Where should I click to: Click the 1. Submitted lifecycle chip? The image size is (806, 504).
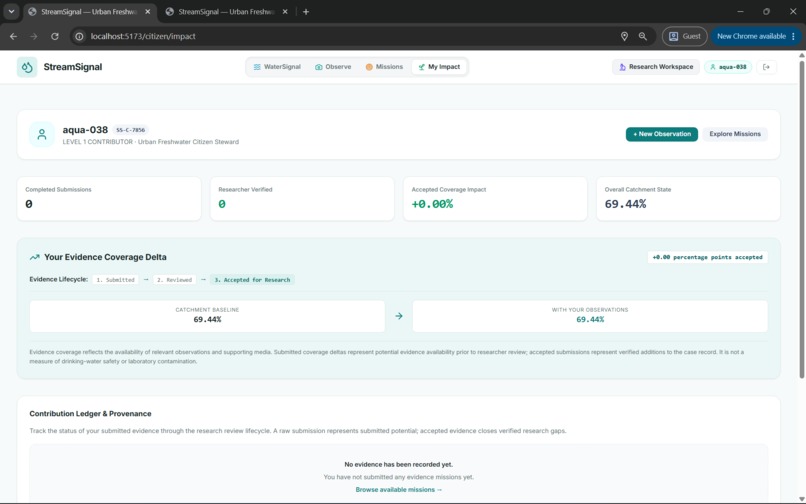[x=115, y=280]
